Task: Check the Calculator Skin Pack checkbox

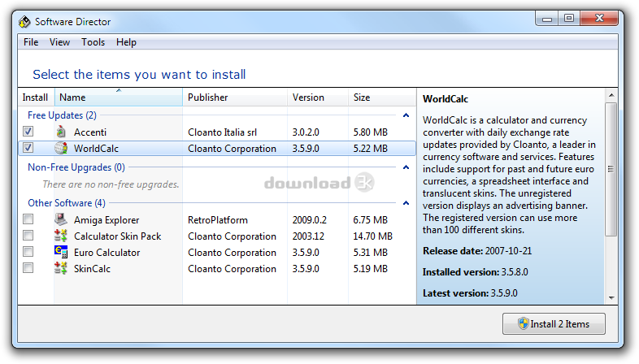Action: coord(28,236)
